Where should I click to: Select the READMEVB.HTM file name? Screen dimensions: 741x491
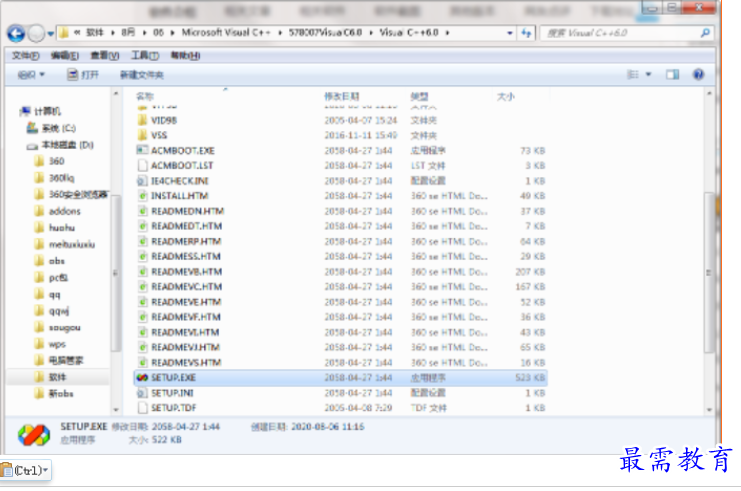187,271
